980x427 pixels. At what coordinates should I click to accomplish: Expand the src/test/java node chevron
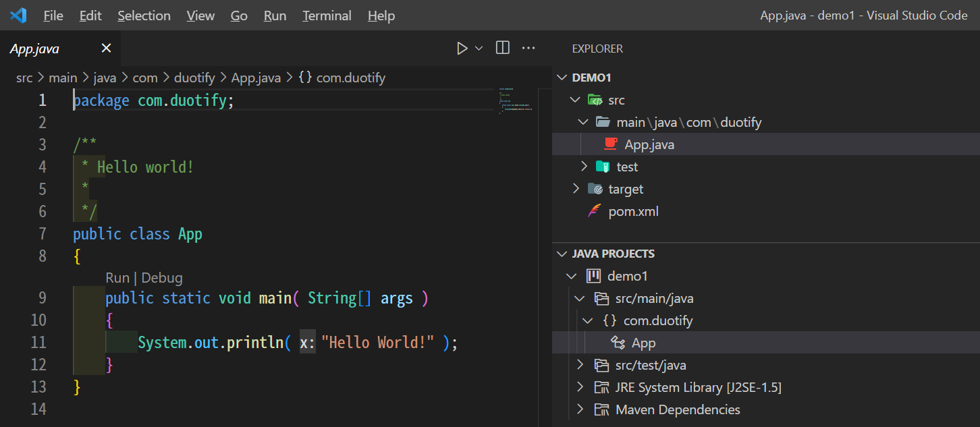pyautogui.click(x=580, y=365)
